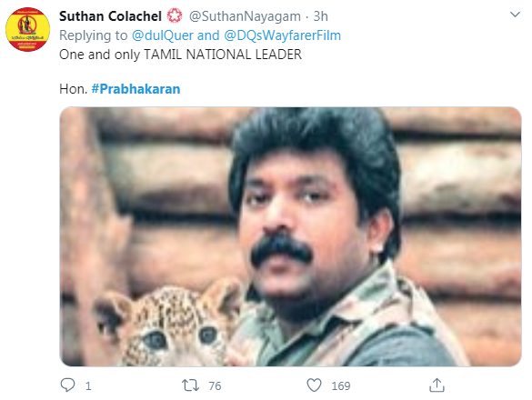Open the 3h timestamp permalink
The image size is (532, 400).
(320, 16)
